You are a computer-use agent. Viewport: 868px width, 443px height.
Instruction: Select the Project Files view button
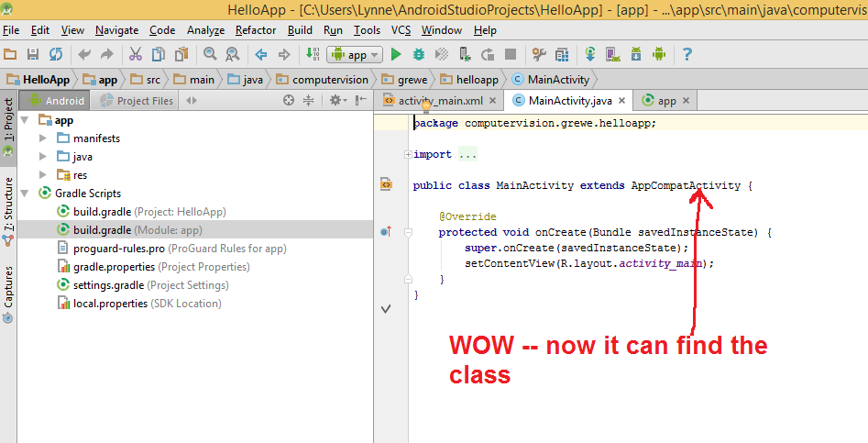(137, 101)
